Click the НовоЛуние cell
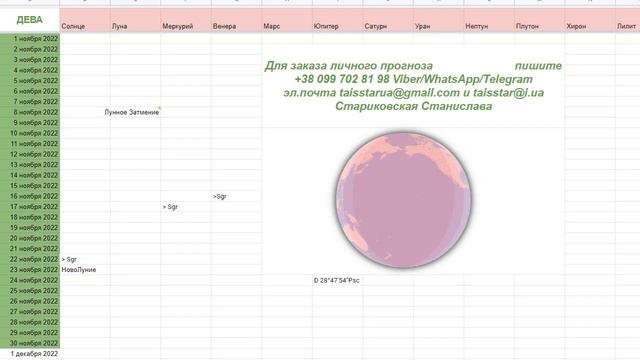 coord(85,270)
